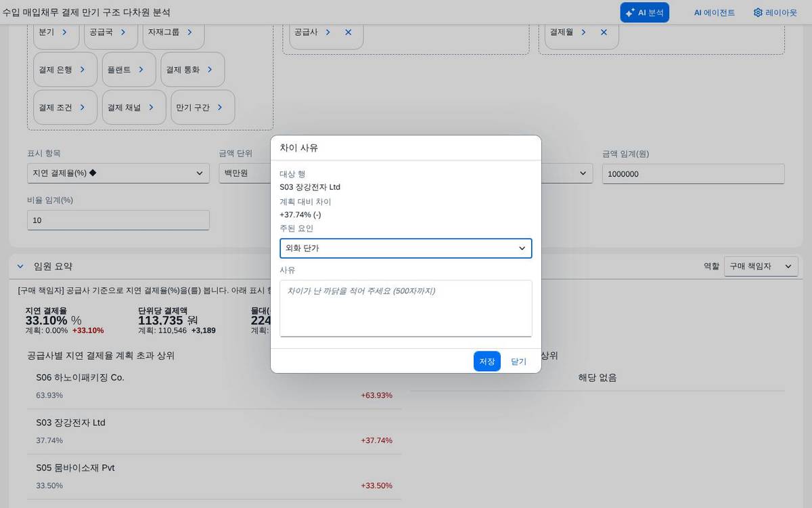Select the S05 뭄바이소재 Pvt row

pyautogui.click(x=215, y=477)
